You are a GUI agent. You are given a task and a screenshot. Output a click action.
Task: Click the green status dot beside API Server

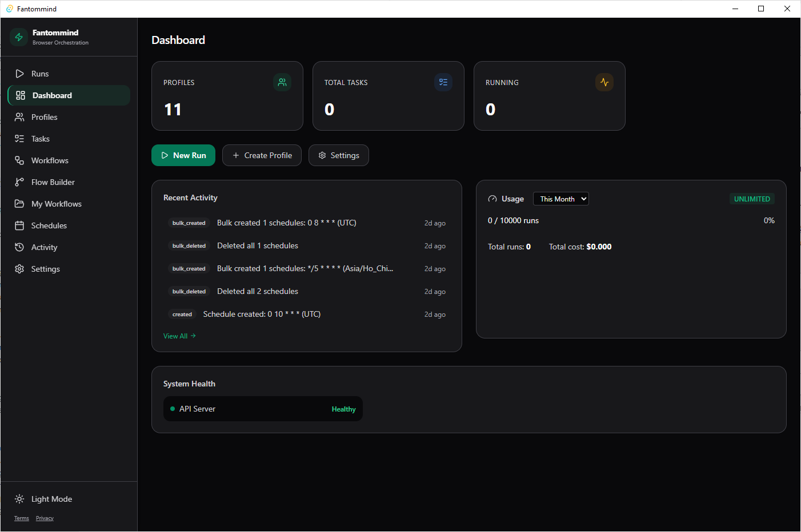click(173, 409)
